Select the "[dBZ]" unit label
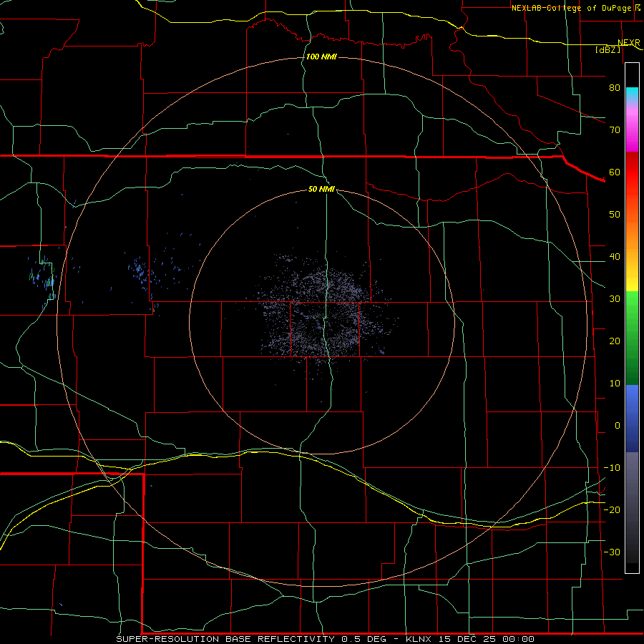This screenshot has height=644, width=644. point(608,50)
